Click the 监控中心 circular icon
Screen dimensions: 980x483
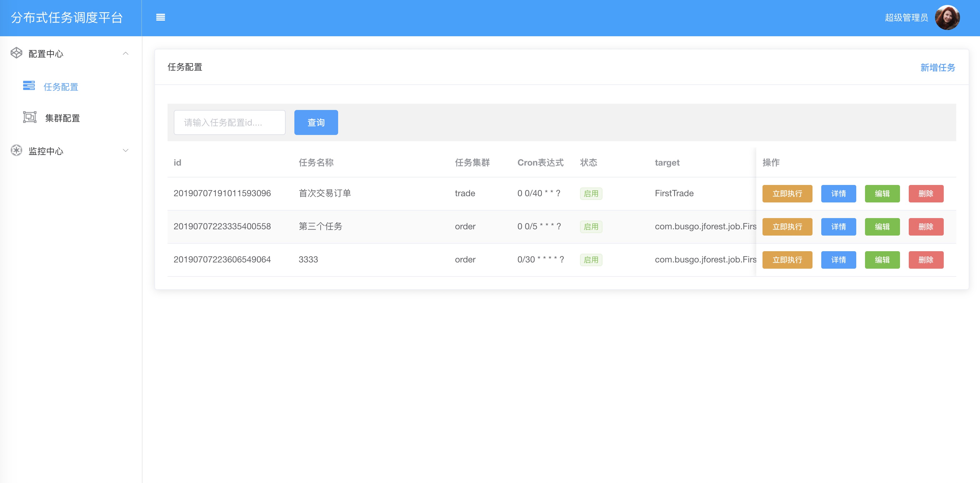coord(16,151)
